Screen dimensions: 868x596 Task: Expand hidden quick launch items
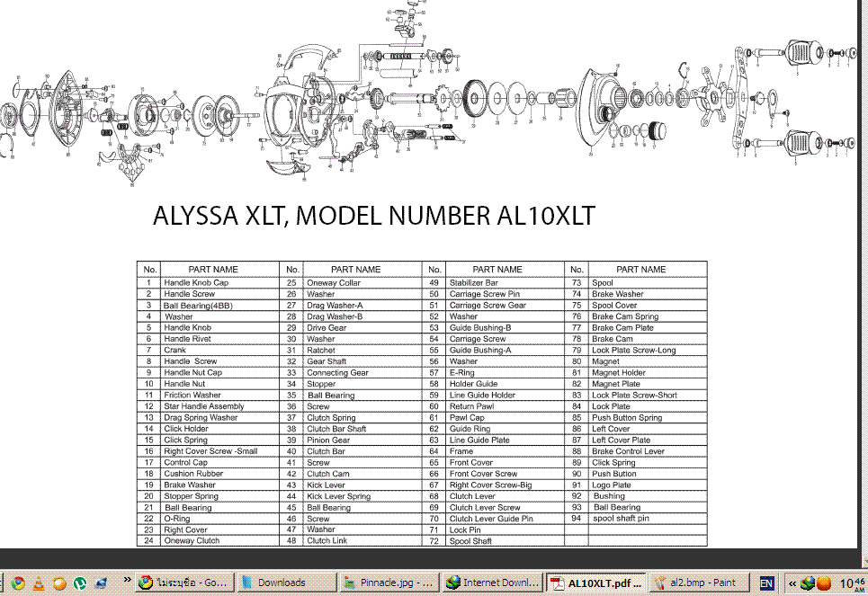click(x=128, y=580)
